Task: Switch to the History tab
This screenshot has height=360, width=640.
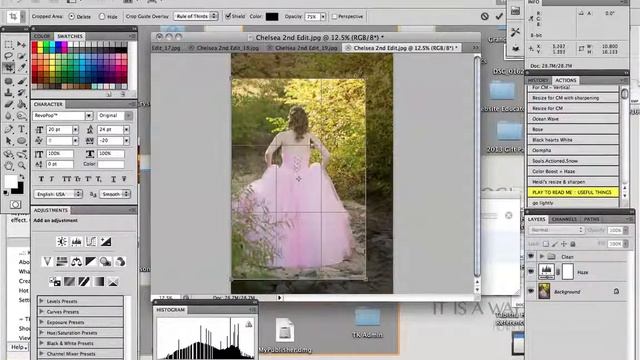Action: tap(538, 80)
